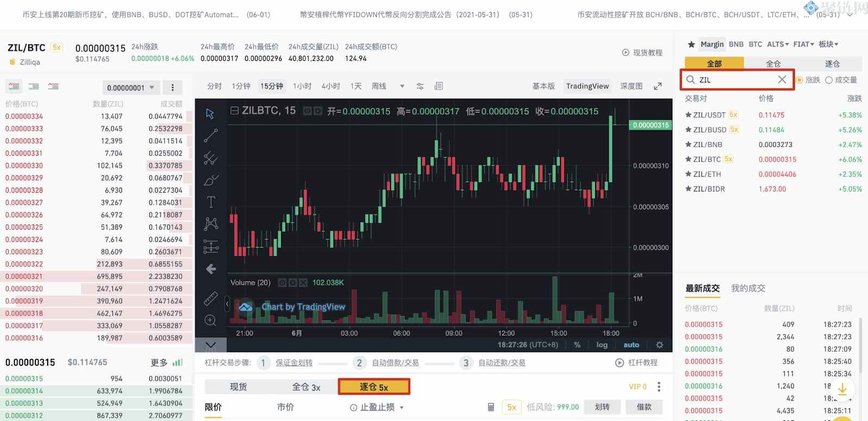Open price precision dropdown 0.00000001
868x421 pixels.
pos(130,87)
